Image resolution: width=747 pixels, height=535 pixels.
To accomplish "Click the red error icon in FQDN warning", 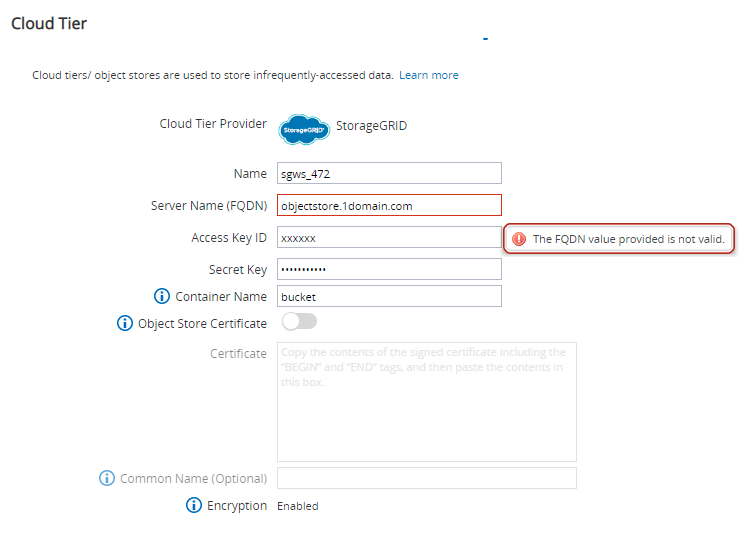I will pyautogui.click(x=518, y=239).
